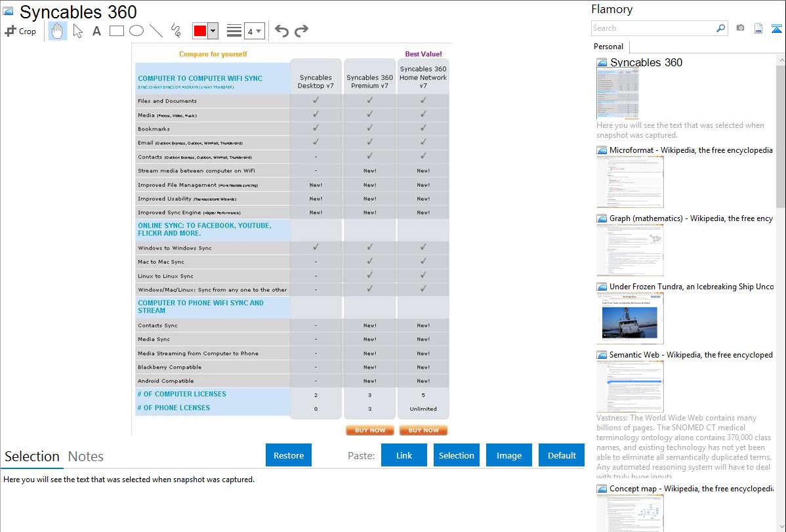Viewport: 786px width, 532px height.
Task: Open the Microformat Wikipedia snapshot thumbnail
Action: click(630, 182)
